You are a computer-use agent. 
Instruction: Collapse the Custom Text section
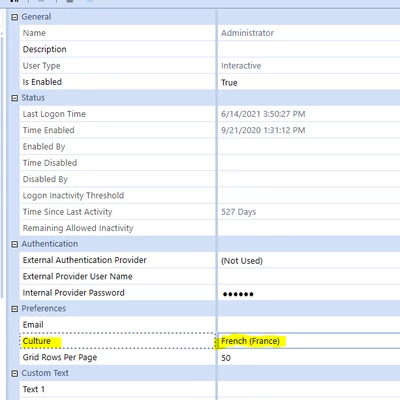point(14,373)
